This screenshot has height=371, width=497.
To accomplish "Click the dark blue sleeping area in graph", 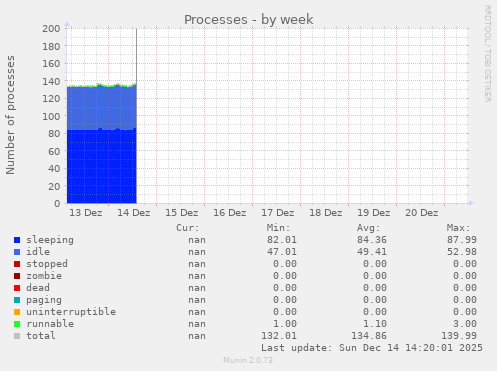I will [102, 167].
